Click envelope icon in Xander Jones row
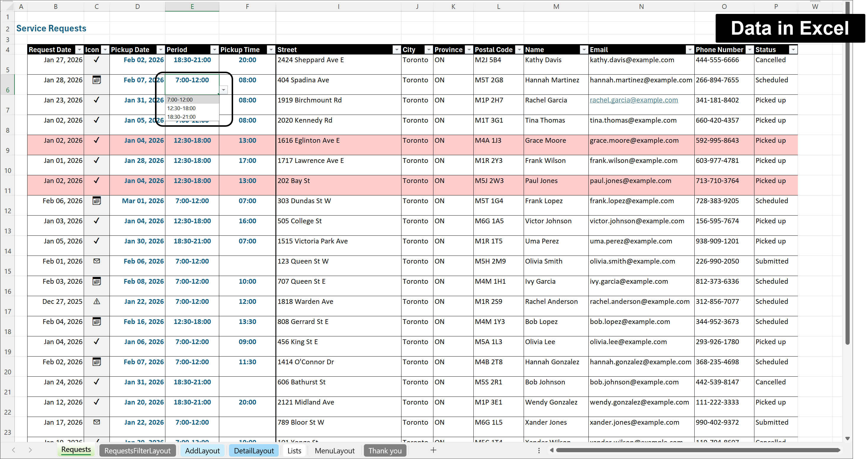 [97, 422]
